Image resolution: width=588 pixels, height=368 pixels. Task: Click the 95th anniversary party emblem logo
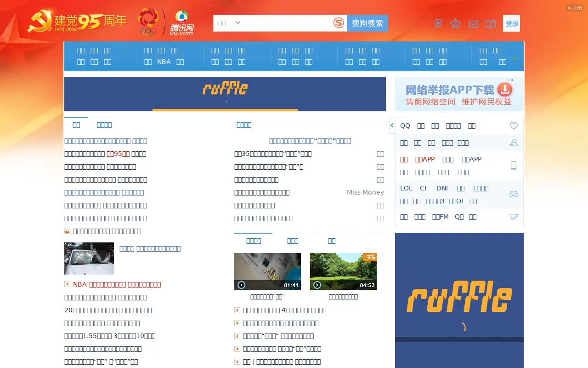pos(77,22)
